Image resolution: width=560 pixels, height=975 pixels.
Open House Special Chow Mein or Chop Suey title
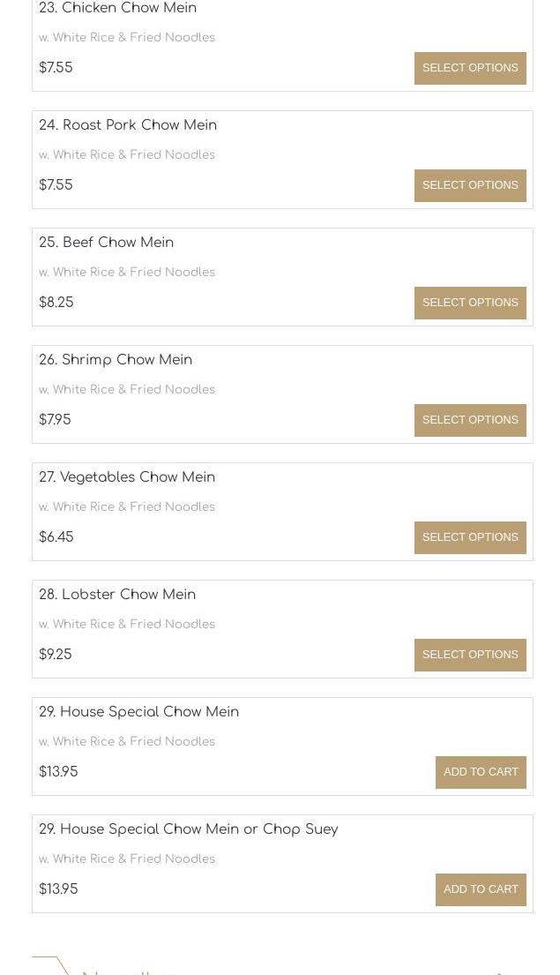pos(189,829)
